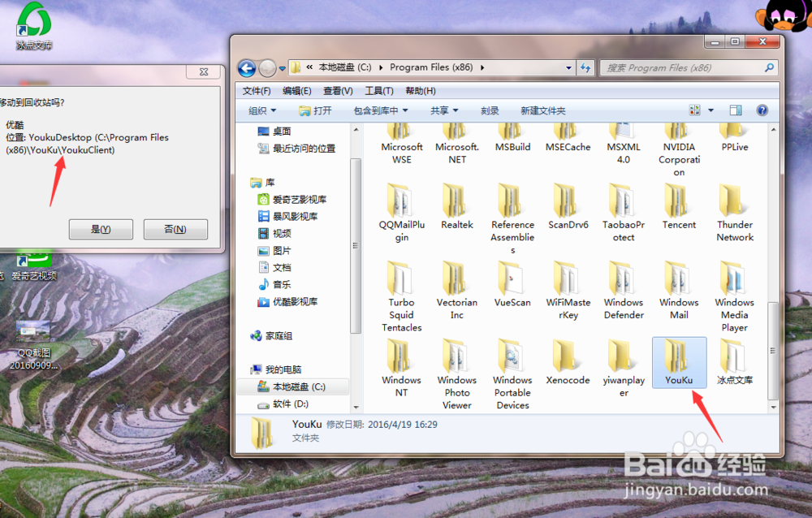Image resolution: width=812 pixels, height=518 pixels.
Task: Toggle the preview pane icon
Action: click(x=736, y=110)
